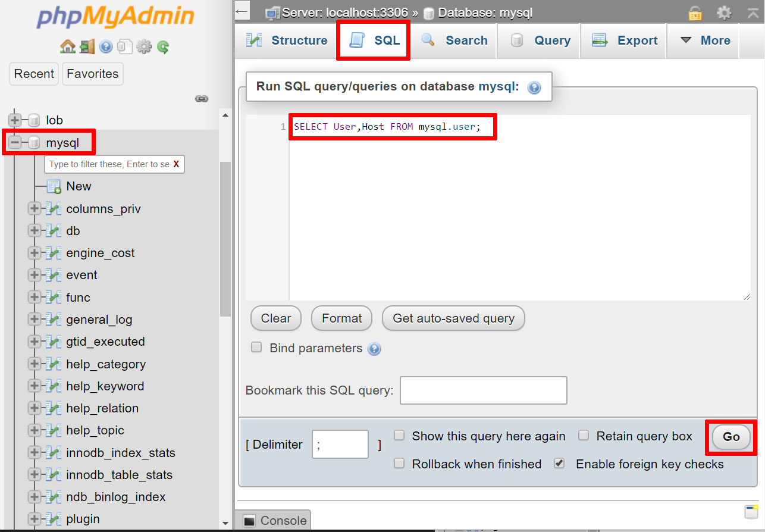Click the lob database cylinder icon
Image resolution: width=765 pixels, height=532 pixels.
click(x=34, y=120)
